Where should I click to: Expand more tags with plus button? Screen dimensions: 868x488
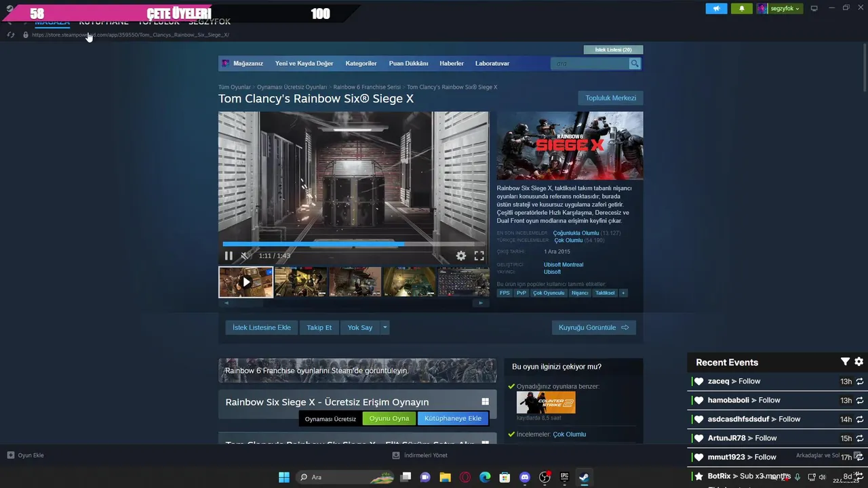point(623,293)
